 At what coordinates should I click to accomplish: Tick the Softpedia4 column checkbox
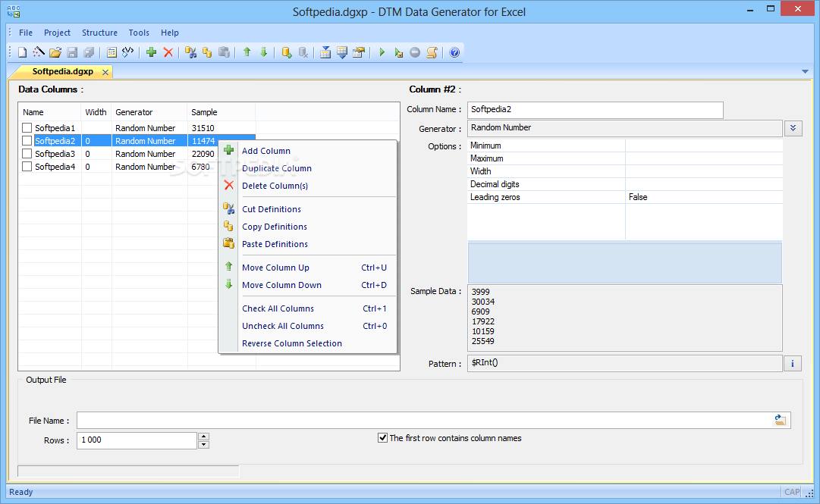tap(27, 167)
